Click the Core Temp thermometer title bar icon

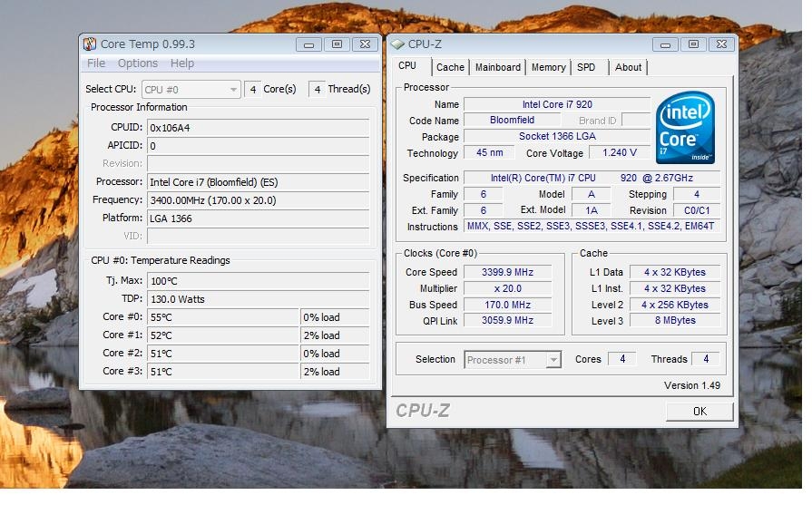click(90, 44)
